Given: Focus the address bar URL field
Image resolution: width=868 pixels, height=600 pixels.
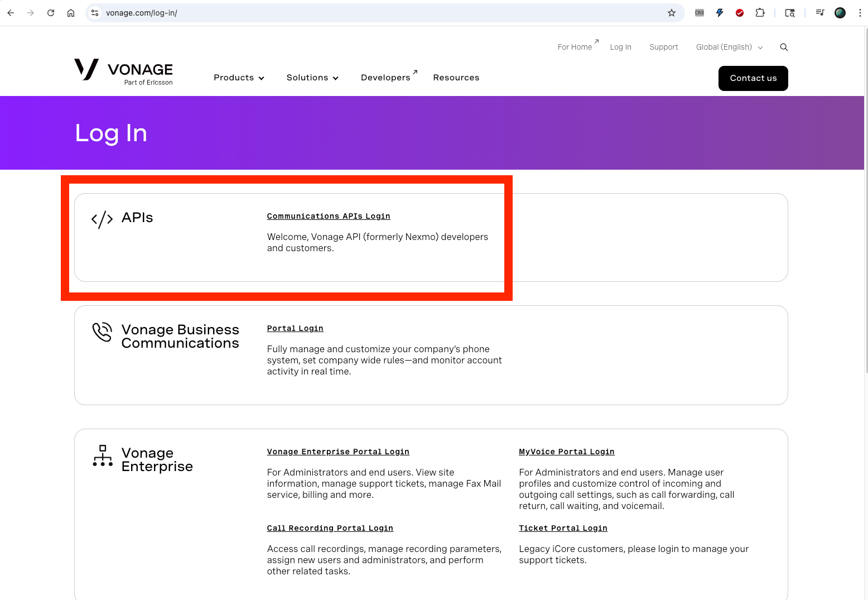Looking at the screenshot, I should click(x=385, y=13).
